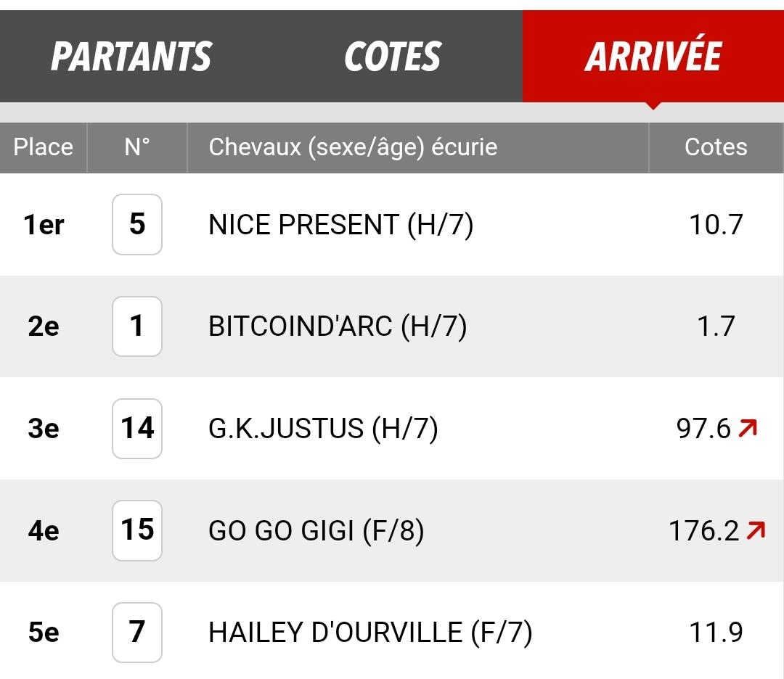Open the COTES tab
This screenshot has height=679, width=784.
[x=393, y=57]
